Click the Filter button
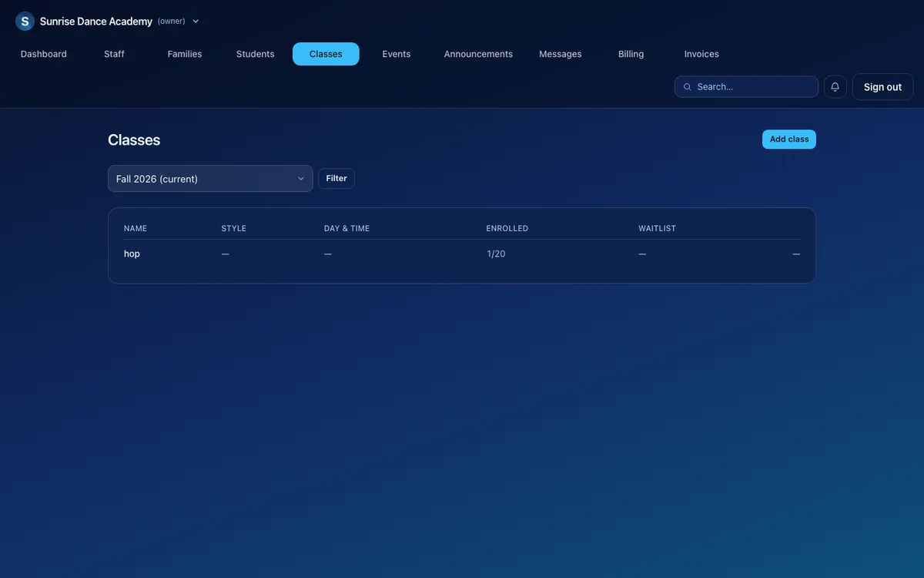 336,179
